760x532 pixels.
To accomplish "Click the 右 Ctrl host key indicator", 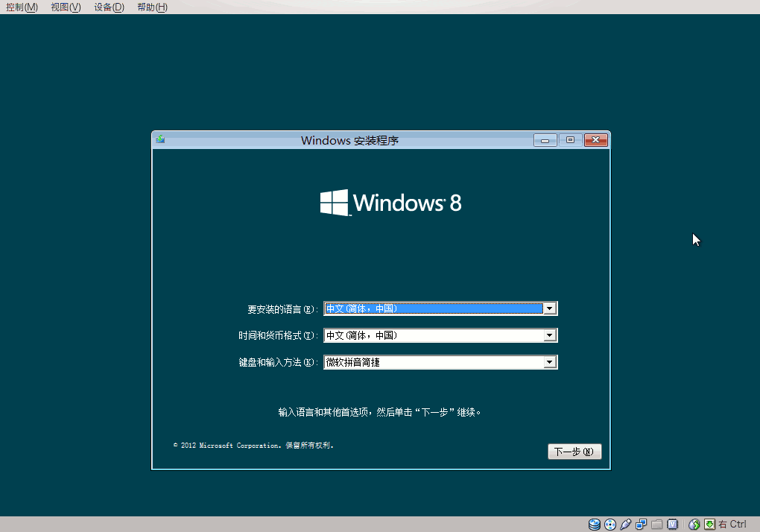I will click(x=732, y=525).
